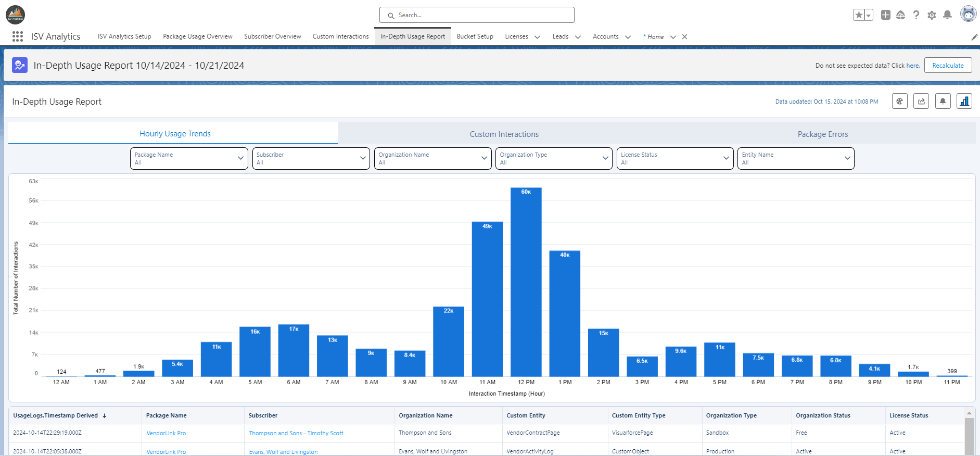Open Thompson and Sons - Timothy Scott link
The width and height of the screenshot is (980, 456).
[296, 433]
